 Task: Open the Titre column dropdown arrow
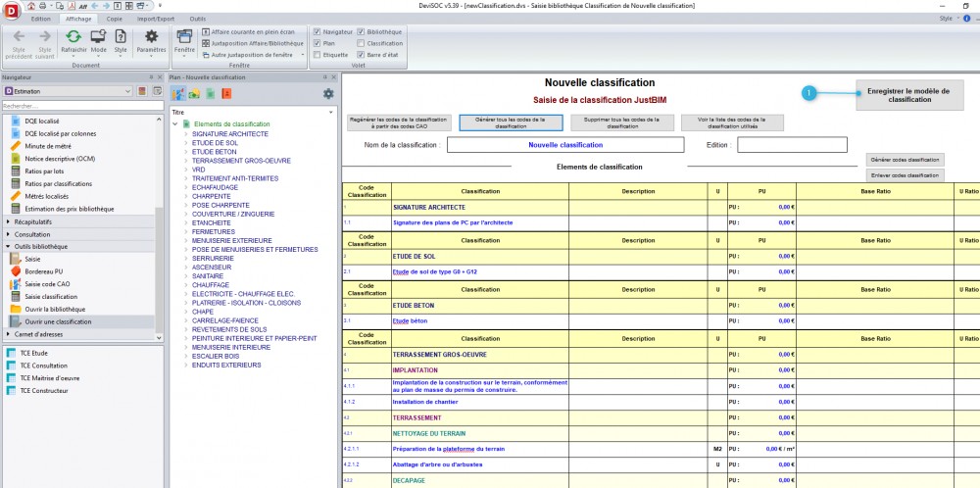332,113
